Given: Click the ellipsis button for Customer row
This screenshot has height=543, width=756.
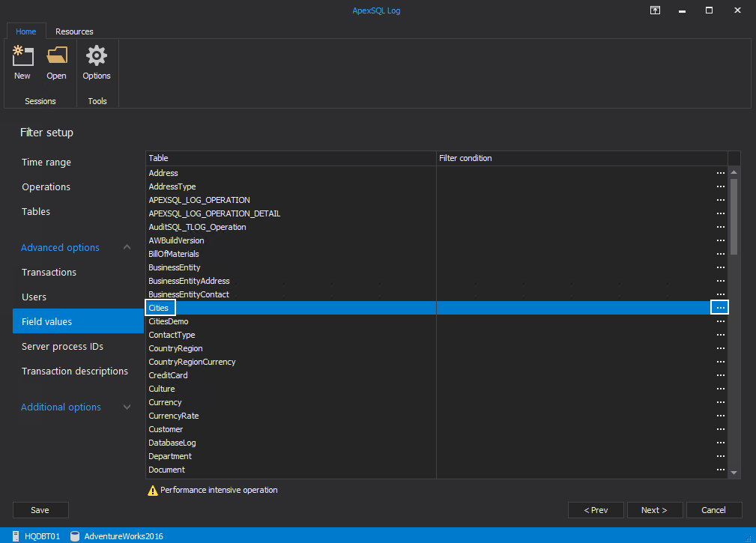Looking at the screenshot, I should click(x=720, y=429).
